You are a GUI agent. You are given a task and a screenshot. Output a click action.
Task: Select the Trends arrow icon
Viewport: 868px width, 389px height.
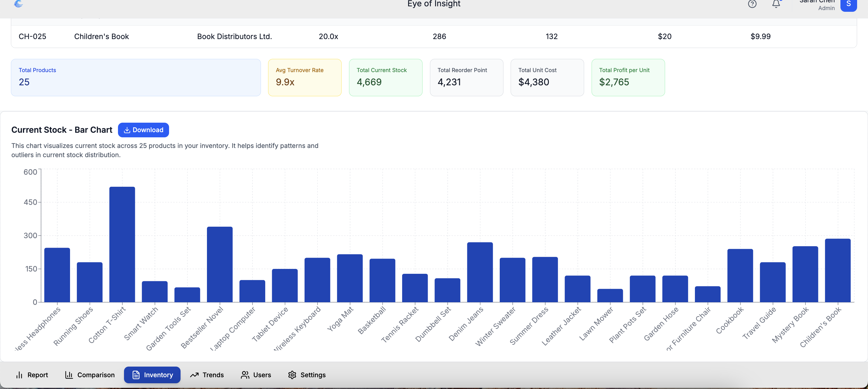[x=194, y=375]
